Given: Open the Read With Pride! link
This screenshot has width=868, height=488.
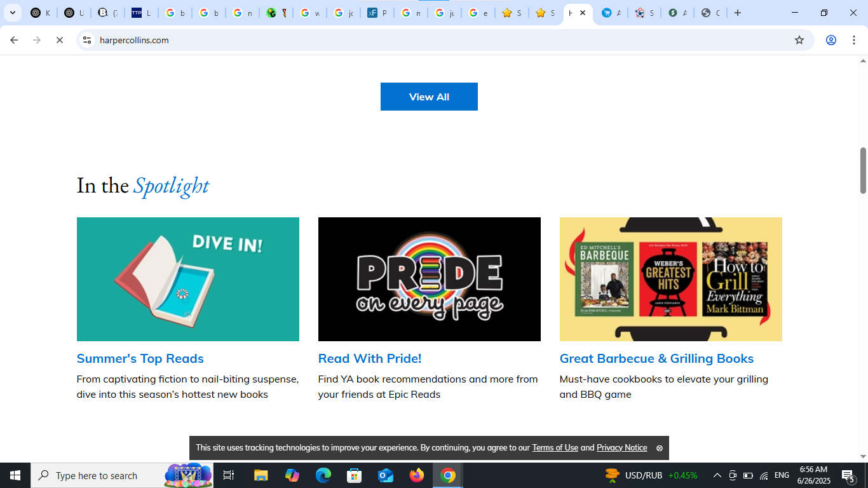Looking at the screenshot, I should (370, 358).
